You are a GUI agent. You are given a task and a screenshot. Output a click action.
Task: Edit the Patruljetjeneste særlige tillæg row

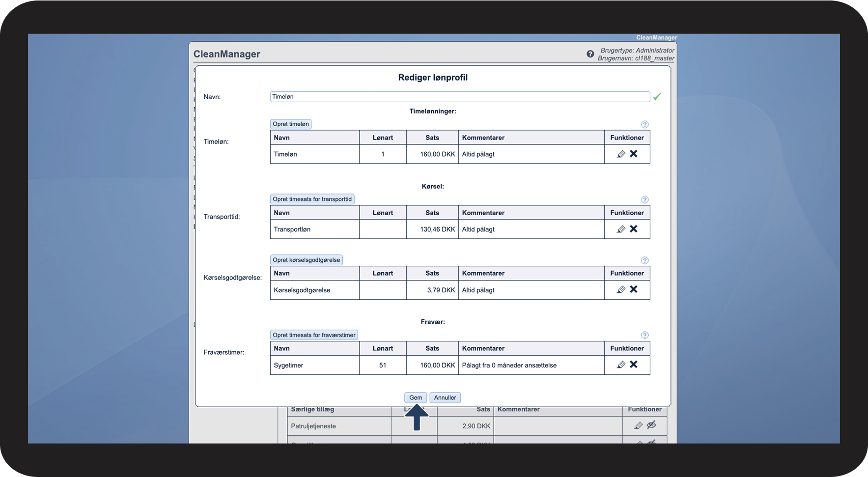pos(638,425)
